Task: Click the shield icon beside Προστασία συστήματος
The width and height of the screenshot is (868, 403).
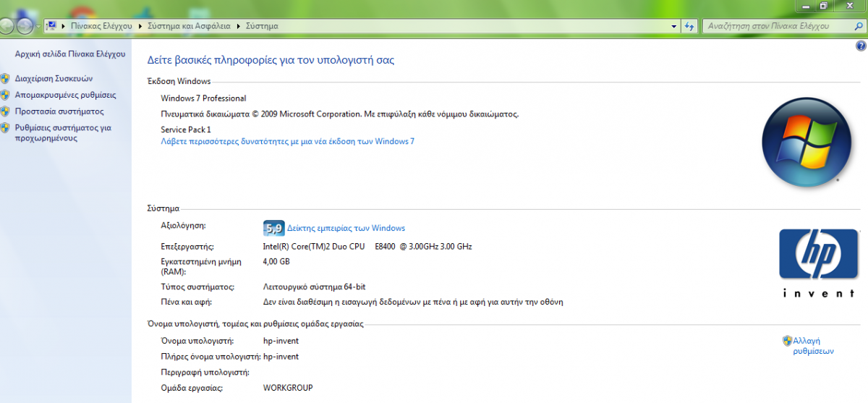Action: point(5,111)
